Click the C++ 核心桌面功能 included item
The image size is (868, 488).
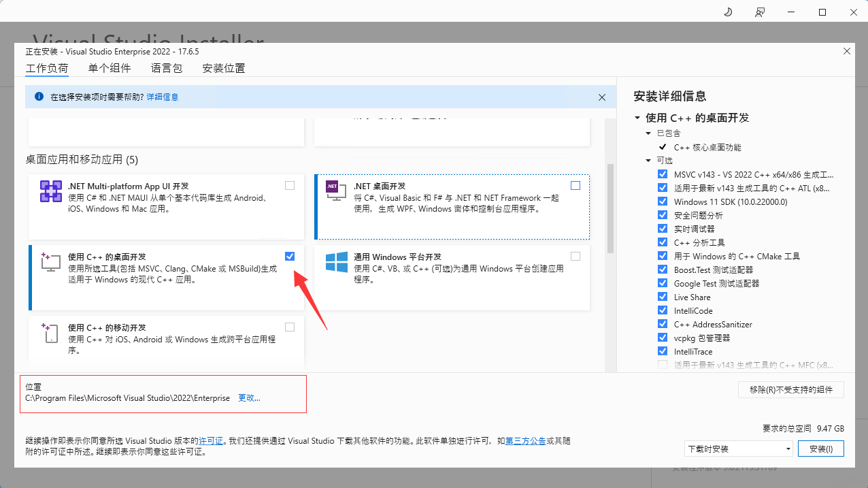pyautogui.click(x=707, y=147)
